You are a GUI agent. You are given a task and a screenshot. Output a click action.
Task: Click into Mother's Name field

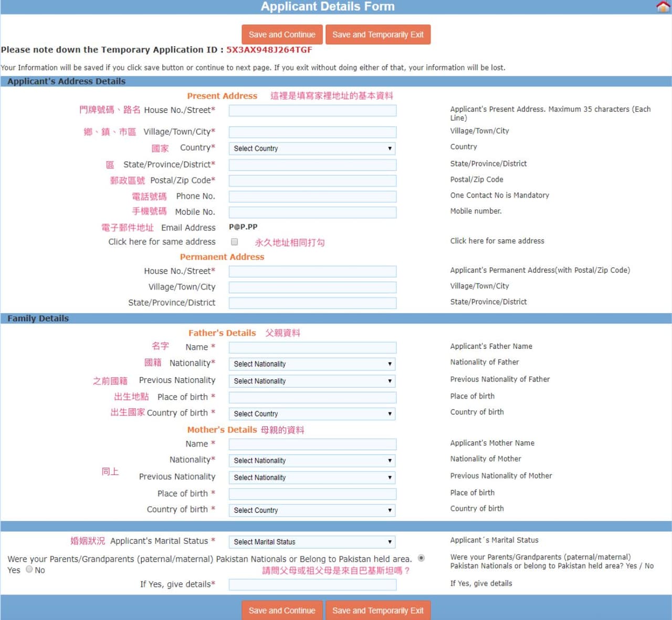pyautogui.click(x=312, y=444)
